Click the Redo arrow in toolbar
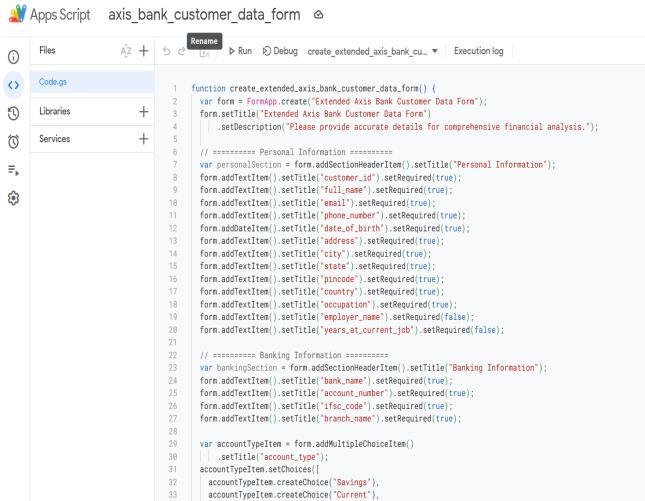This screenshot has width=645, height=501. [181, 51]
